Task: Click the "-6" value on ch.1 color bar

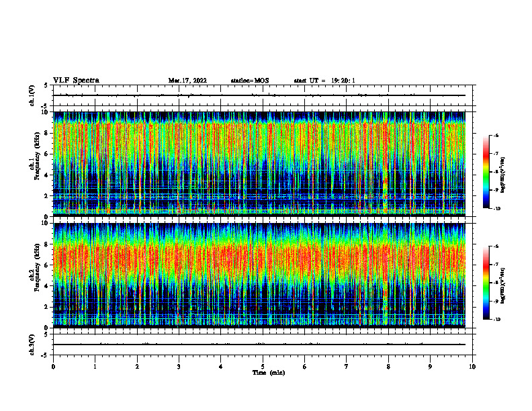Action: coord(496,135)
